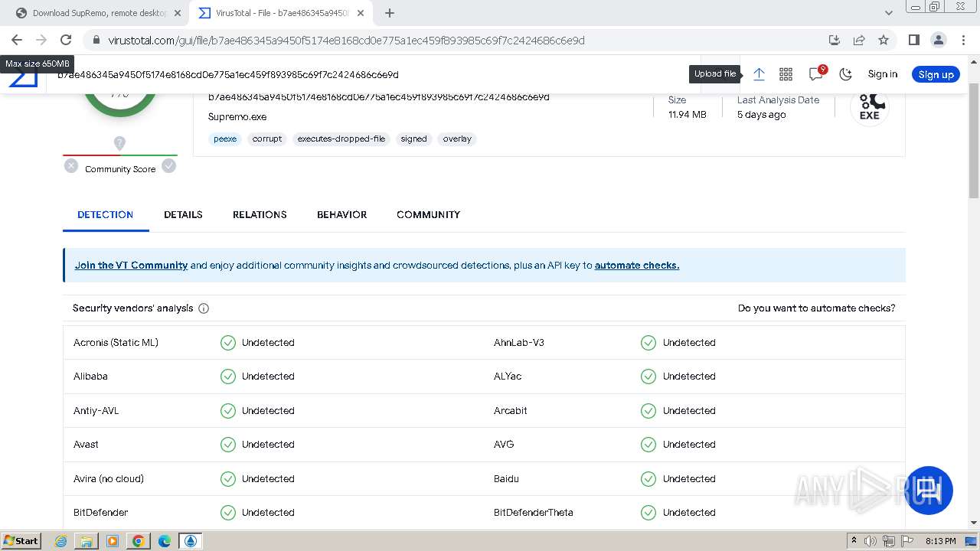
Task: Open Chrome from the taskbar
Action: click(x=139, y=540)
